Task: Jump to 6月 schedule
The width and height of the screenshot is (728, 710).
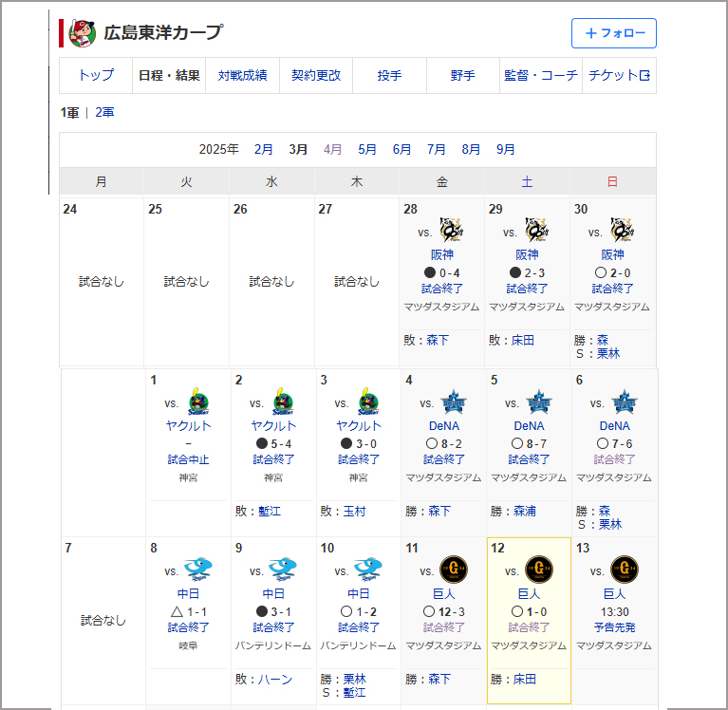Action: pyautogui.click(x=401, y=149)
